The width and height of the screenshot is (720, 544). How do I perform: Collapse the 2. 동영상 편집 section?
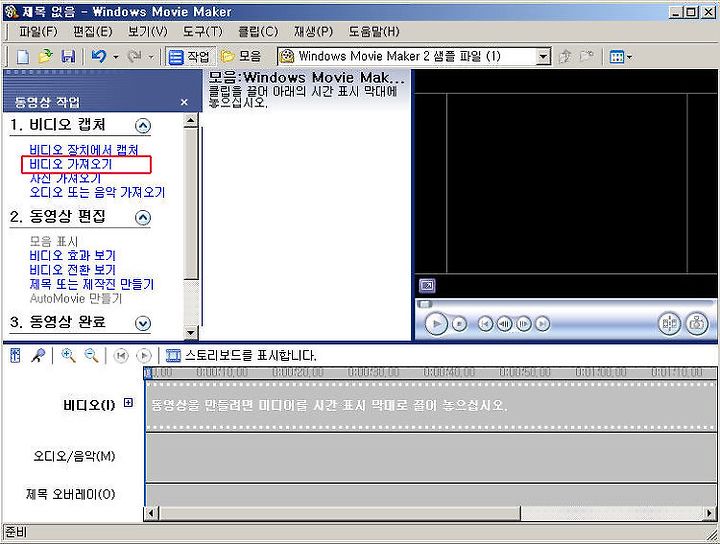click(x=143, y=218)
